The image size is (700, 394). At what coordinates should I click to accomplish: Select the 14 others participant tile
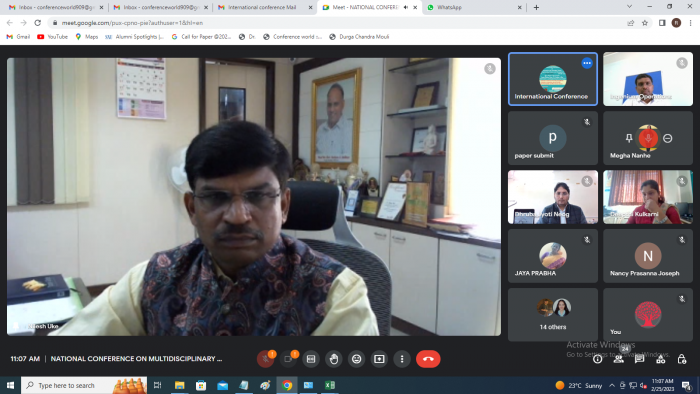(553, 315)
